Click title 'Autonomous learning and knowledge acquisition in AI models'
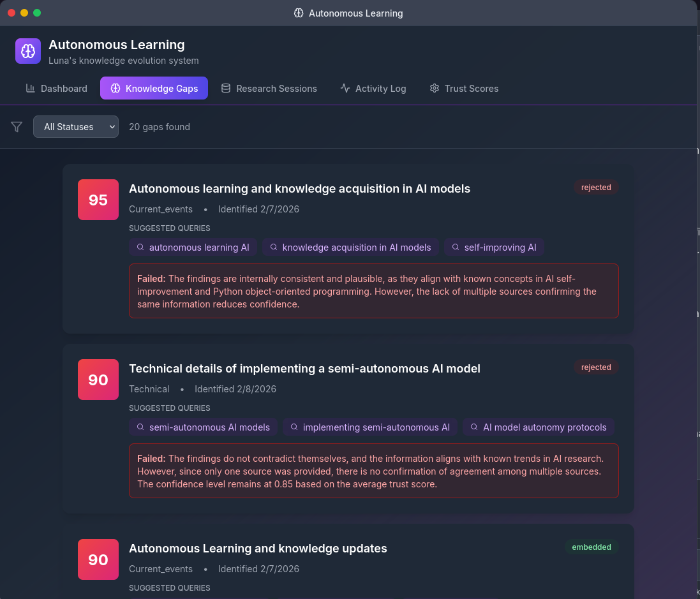700x599 pixels. click(x=299, y=188)
